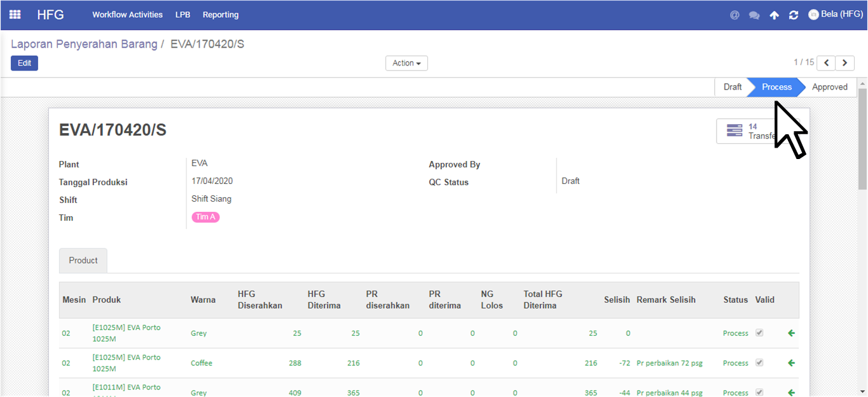
Task: Toggle Valid checkbox on third product row
Action: (759, 392)
